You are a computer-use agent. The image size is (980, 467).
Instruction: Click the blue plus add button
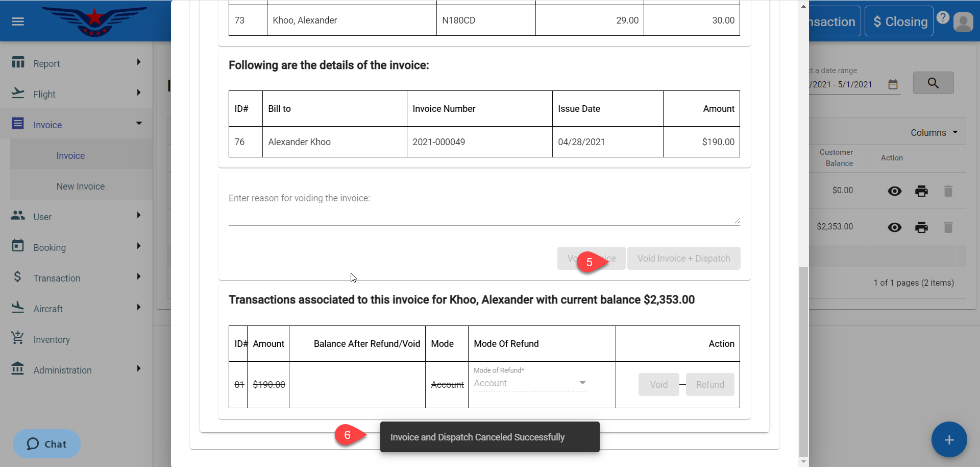(x=949, y=440)
